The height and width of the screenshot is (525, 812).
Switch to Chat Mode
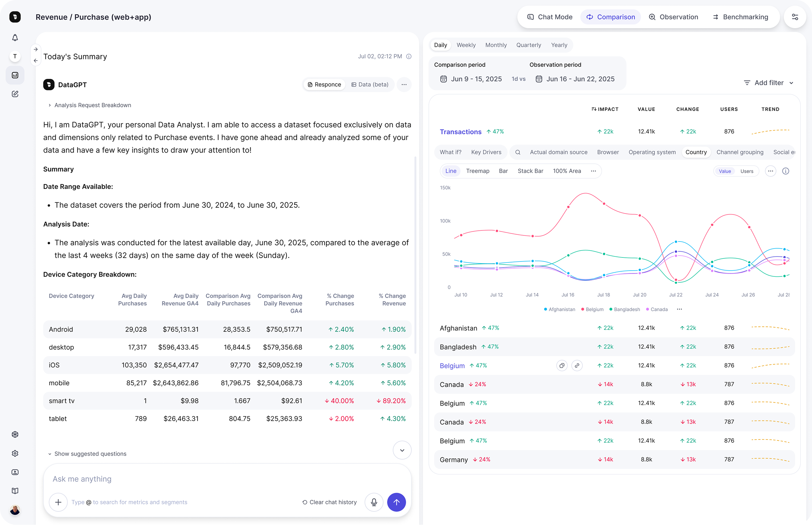[x=550, y=17]
